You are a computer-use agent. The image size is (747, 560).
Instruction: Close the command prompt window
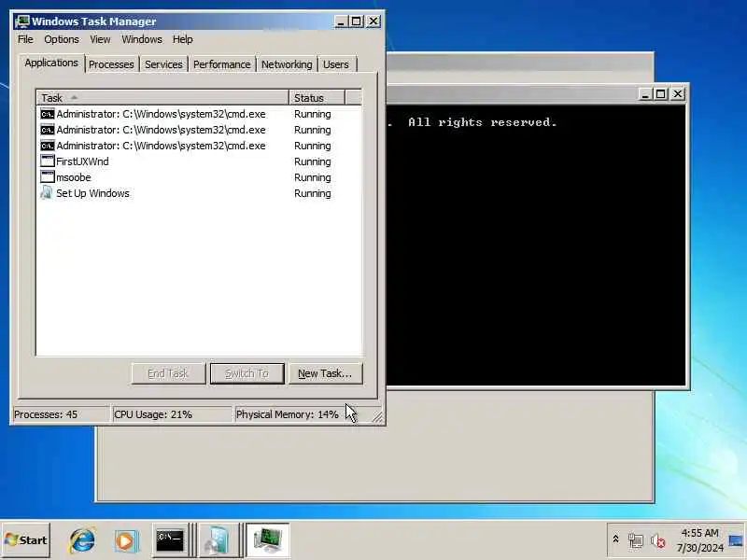(678, 94)
